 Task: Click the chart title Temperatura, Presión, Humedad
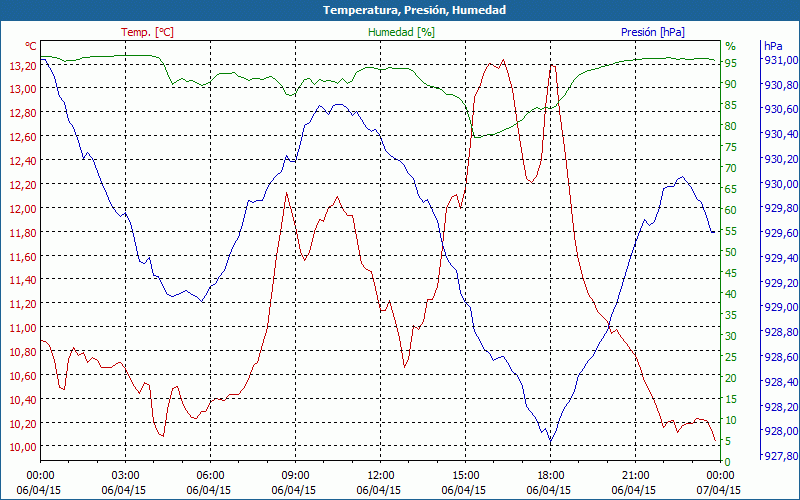click(414, 10)
